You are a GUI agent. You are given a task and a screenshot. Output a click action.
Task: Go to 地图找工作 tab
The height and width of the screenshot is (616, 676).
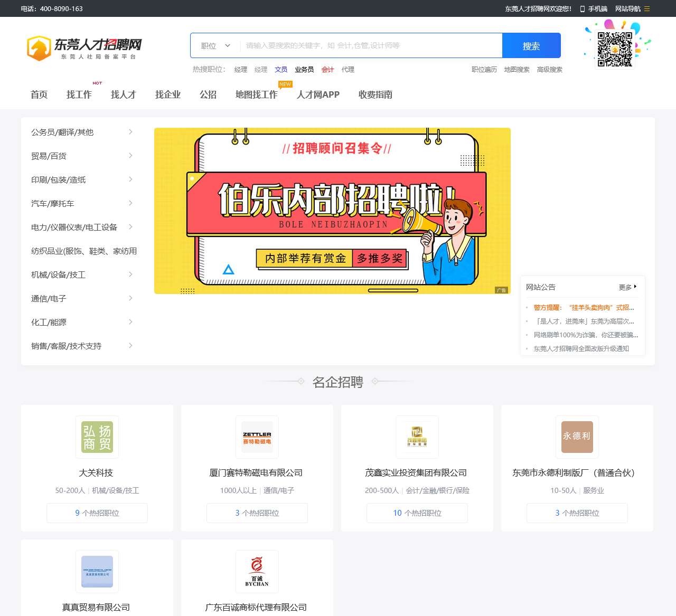pyautogui.click(x=257, y=94)
